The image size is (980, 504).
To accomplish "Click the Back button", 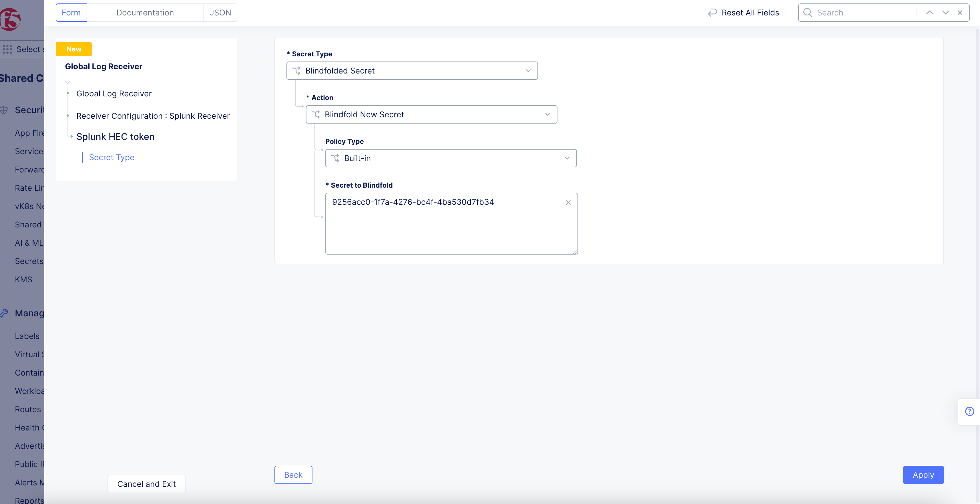I will pyautogui.click(x=293, y=475).
